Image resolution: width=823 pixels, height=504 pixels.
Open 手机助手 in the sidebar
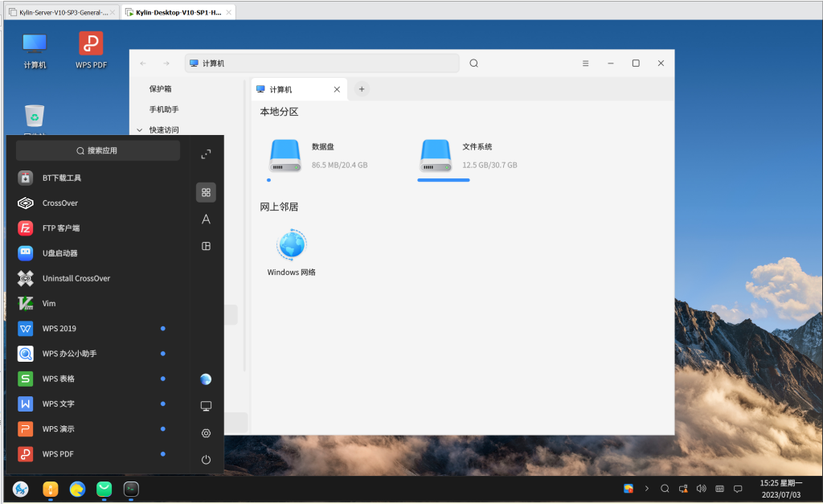coord(164,109)
